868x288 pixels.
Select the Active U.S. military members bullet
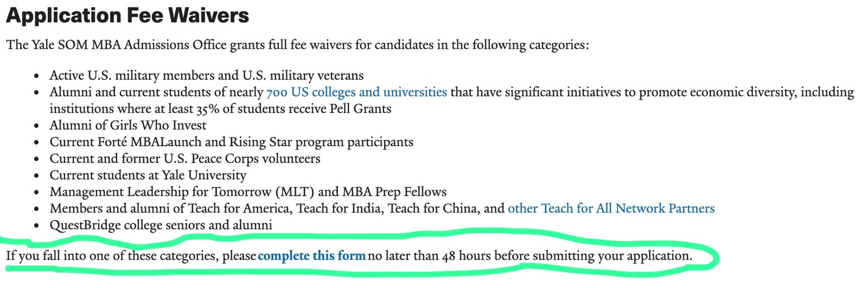[206, 76]
